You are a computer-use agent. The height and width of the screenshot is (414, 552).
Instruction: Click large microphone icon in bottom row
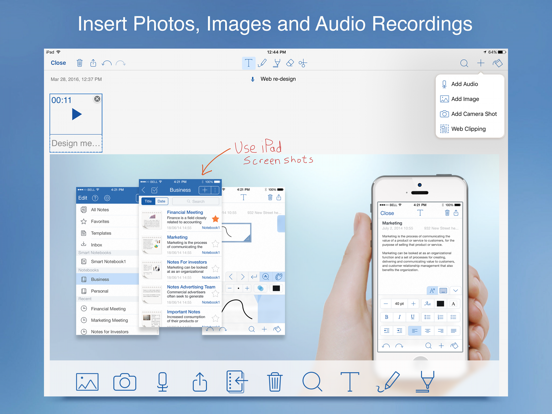(162, 382)
